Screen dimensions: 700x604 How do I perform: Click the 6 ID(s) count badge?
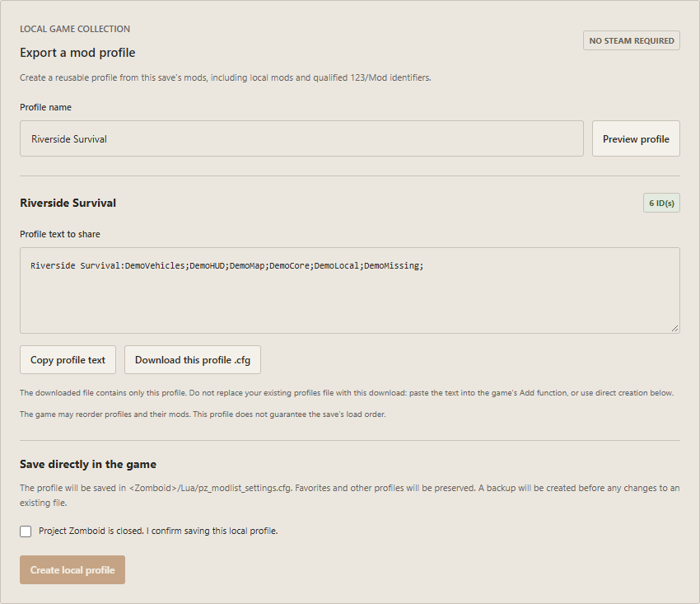click(x=661, y=203)
